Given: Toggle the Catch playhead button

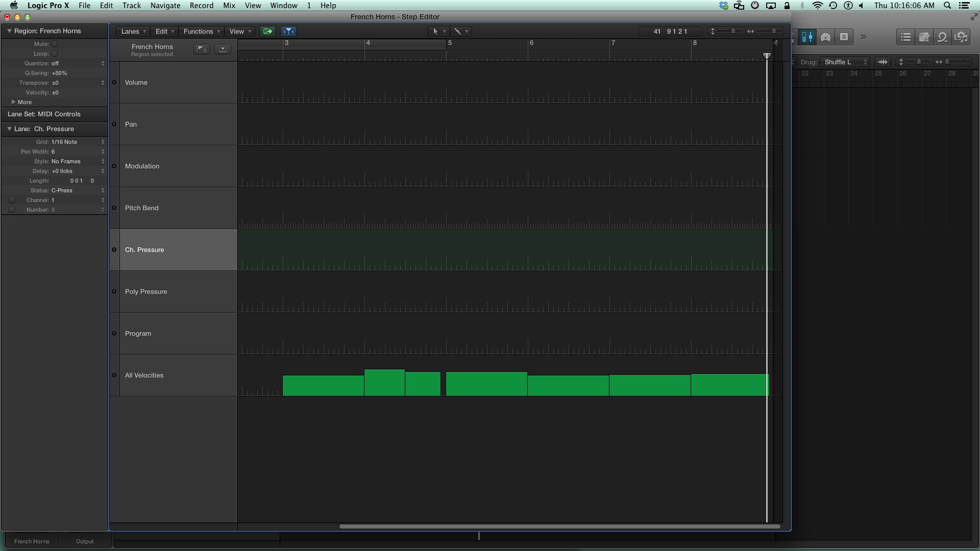Looking at the screenshot, I should (x=288, y=31).
